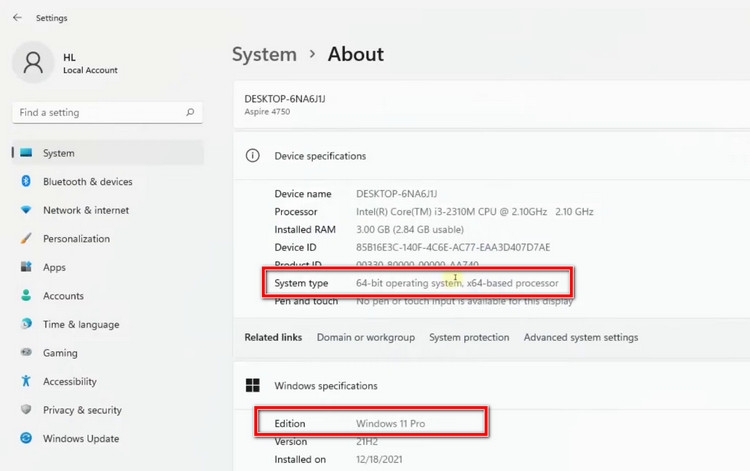
Task: Click the Personalization paintbrush icon
Action: click(x=26, y=238)
